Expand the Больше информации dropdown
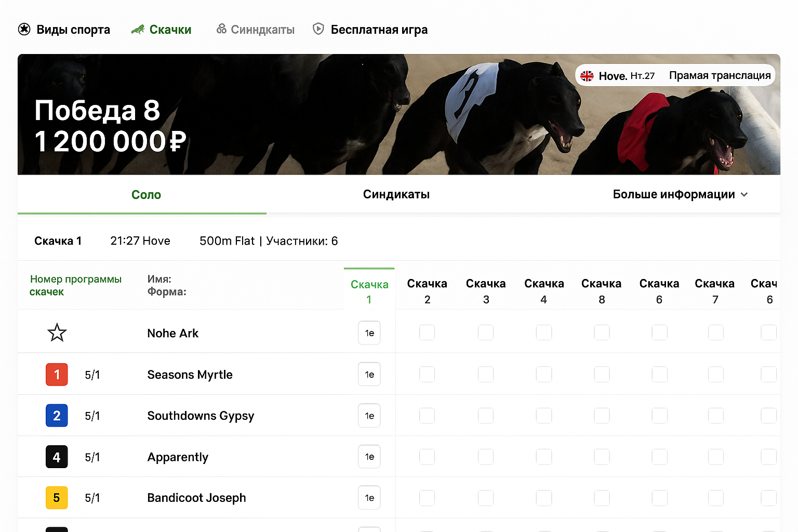 674,194
